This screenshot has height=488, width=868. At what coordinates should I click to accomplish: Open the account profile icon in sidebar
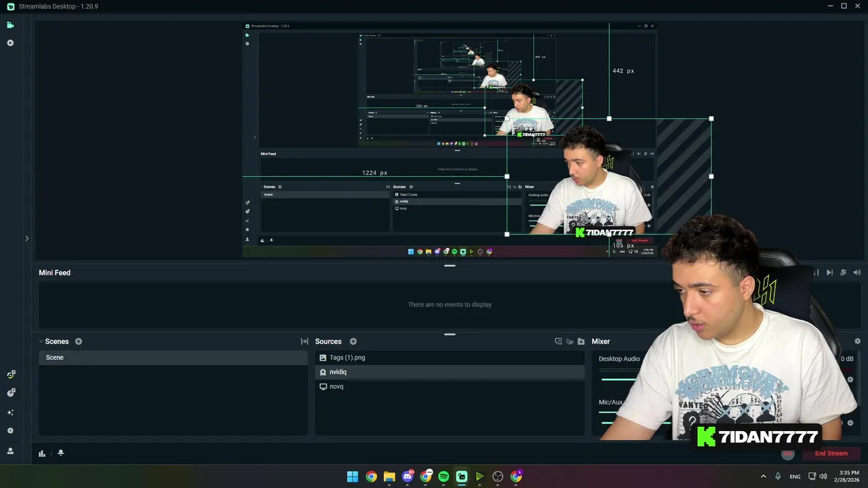(10, 451)
